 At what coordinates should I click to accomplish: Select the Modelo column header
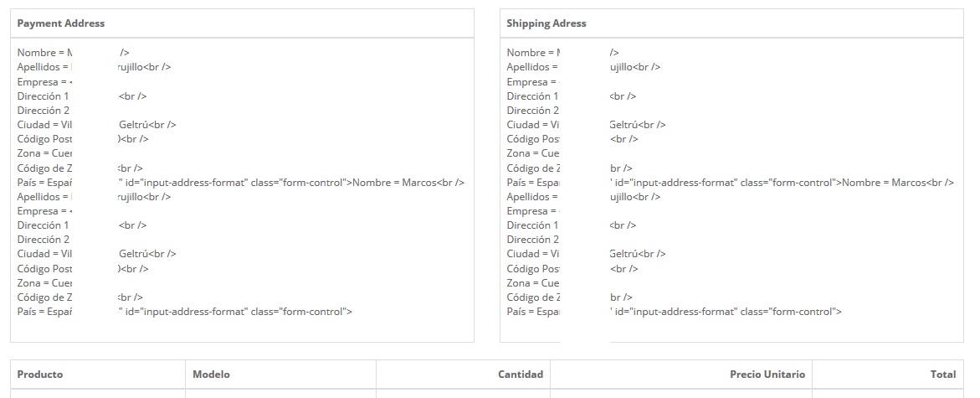tap(211, 375)
